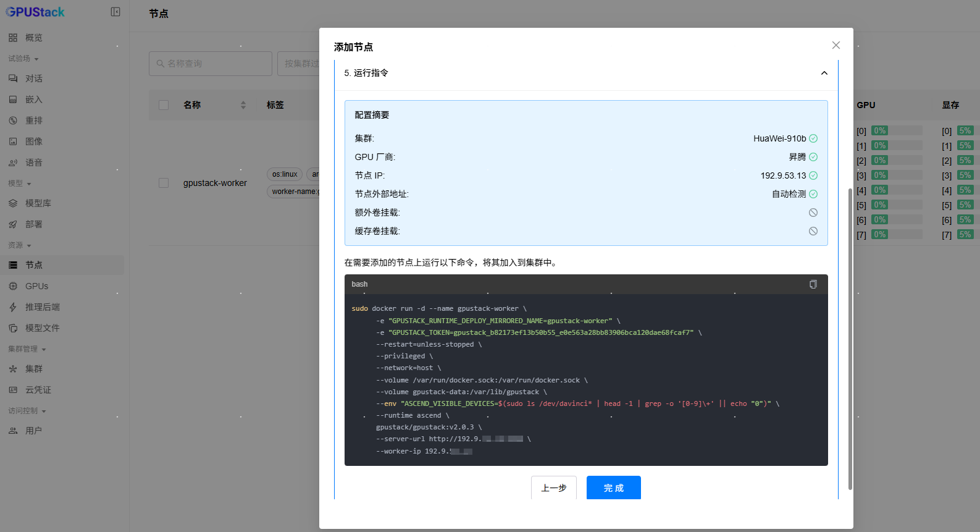Viewport: 980px width, 532px height.
Task: Click the 节点 nodes icon in sidebar
Action: (13, 265)
